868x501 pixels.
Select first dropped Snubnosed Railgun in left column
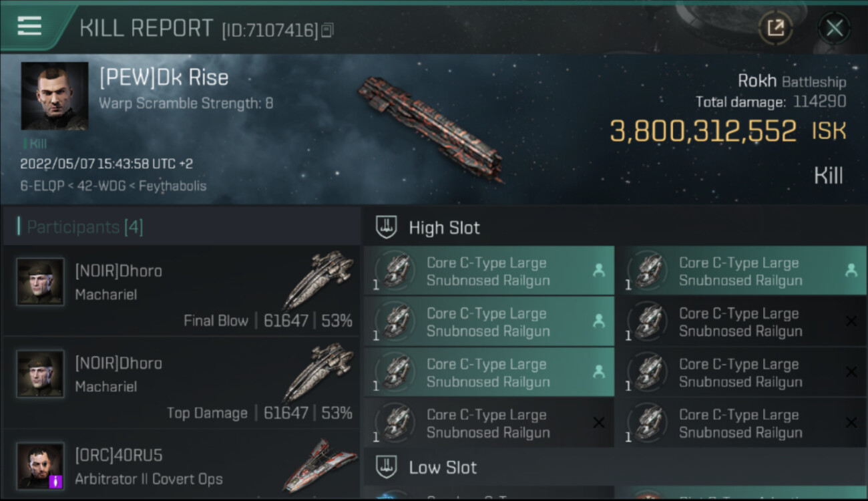[x=489, y=271]
